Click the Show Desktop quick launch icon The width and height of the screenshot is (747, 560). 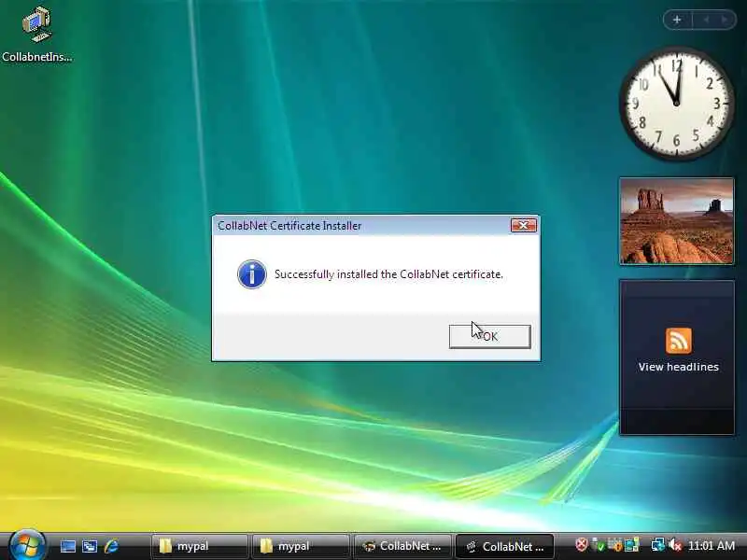pos(67,546)
